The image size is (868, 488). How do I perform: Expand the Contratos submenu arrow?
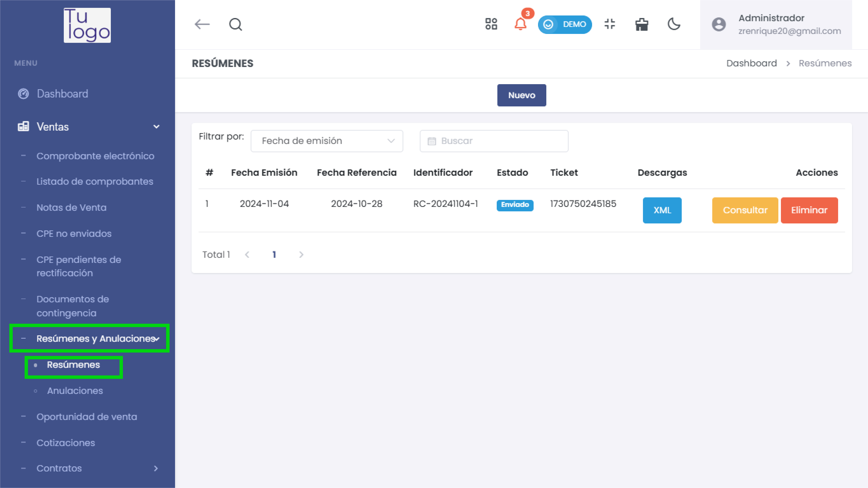(156, 468)
